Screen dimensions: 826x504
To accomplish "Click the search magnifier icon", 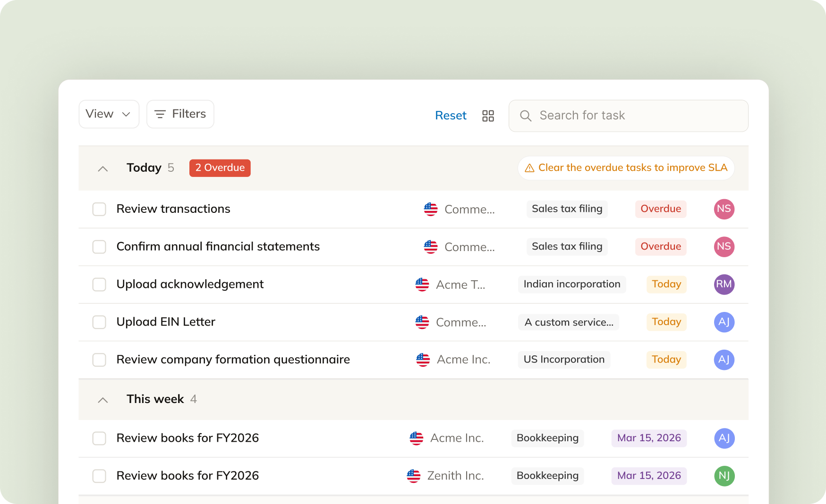I will [526, 116].
